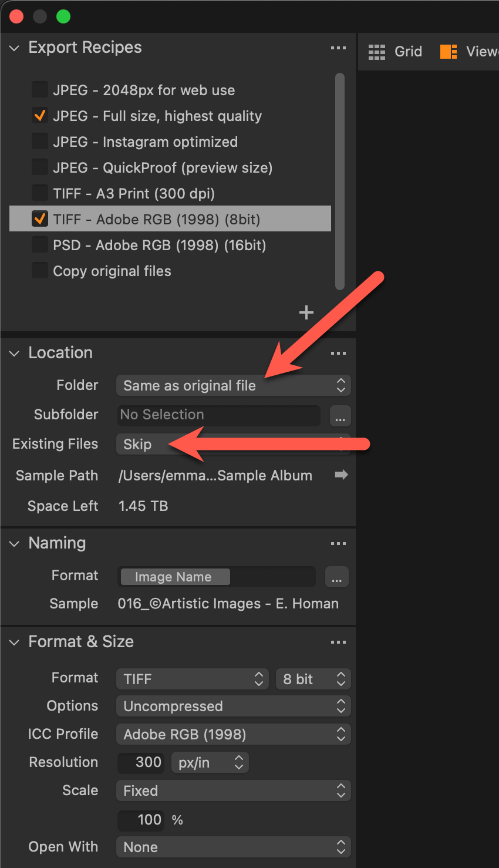Open the Location panel options menu

coord(338,353)
